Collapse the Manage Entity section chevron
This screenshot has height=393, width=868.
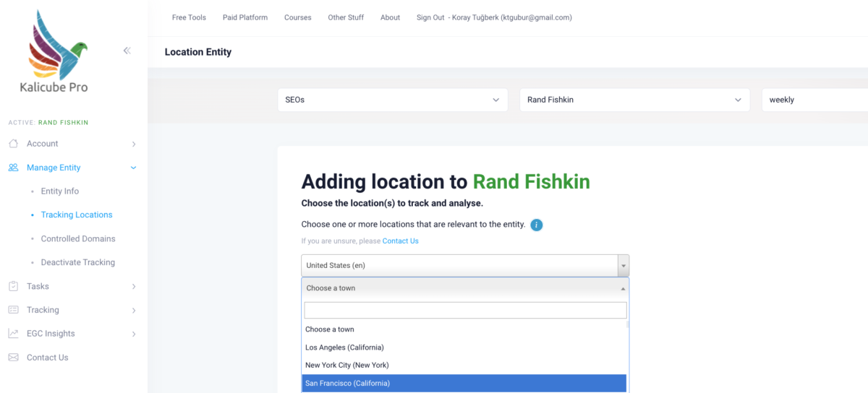point(133,168)
